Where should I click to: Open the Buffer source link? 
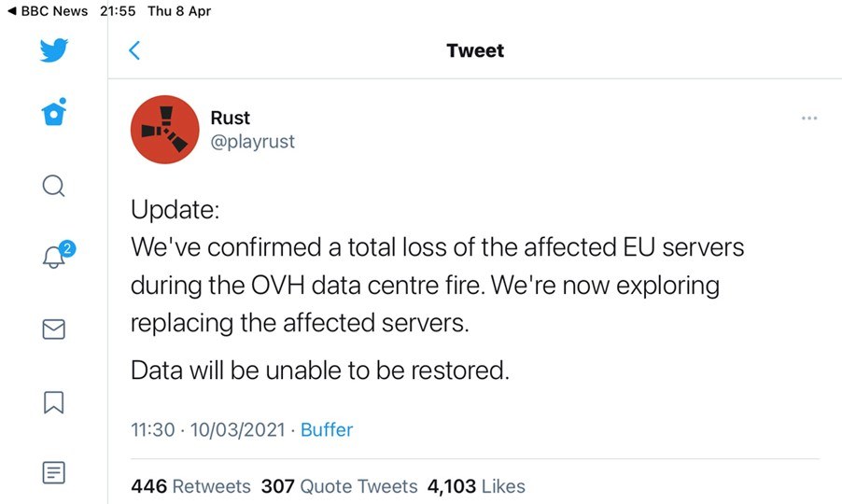(x=327, y=429)
